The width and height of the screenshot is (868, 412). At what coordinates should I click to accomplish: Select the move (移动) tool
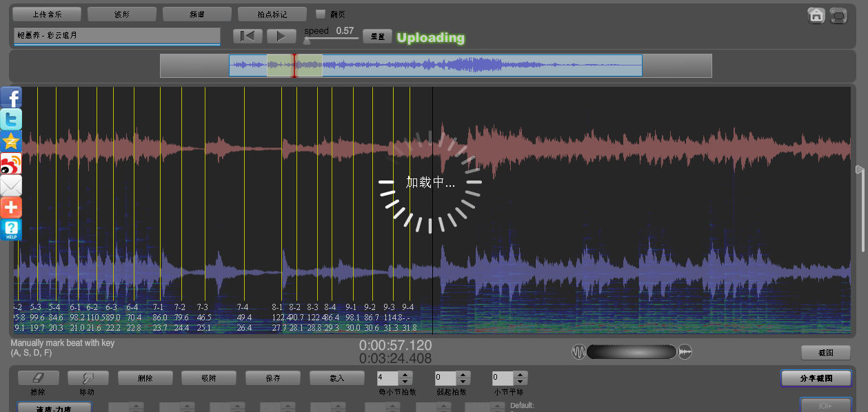(88, 378)
